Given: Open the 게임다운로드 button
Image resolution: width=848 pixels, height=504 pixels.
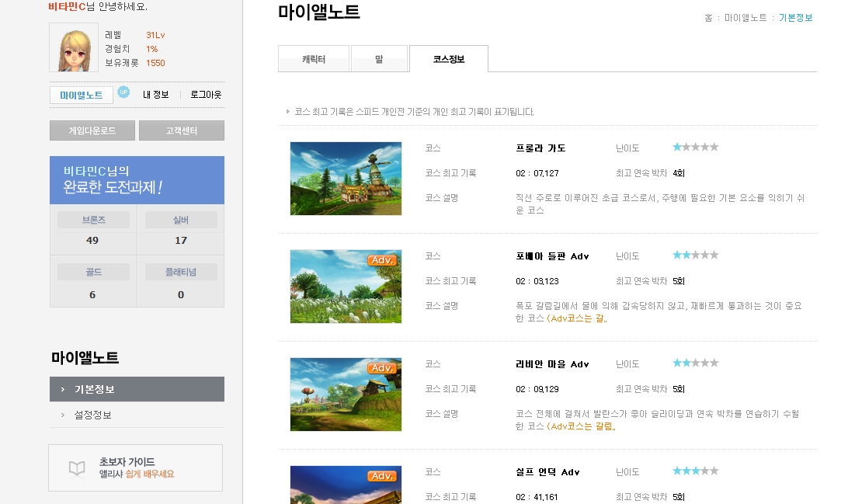Looking at the screenshot, I should [x=92, y=130].
